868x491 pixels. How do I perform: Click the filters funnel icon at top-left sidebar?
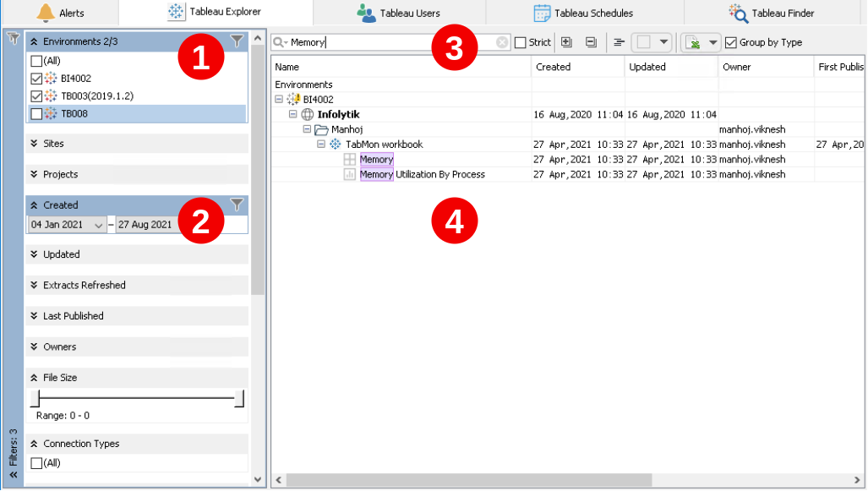(13, 38)
